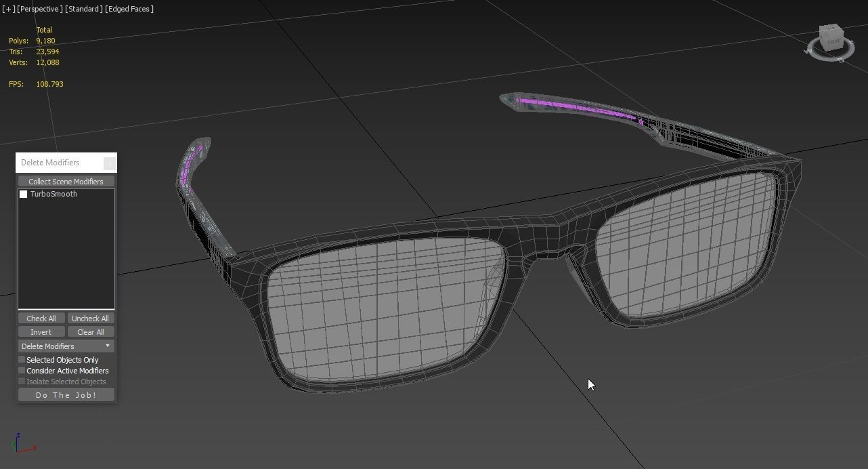Select the TurboSmooth list entry text
Viewport: 868px width, 469px height.
point(53,195)
